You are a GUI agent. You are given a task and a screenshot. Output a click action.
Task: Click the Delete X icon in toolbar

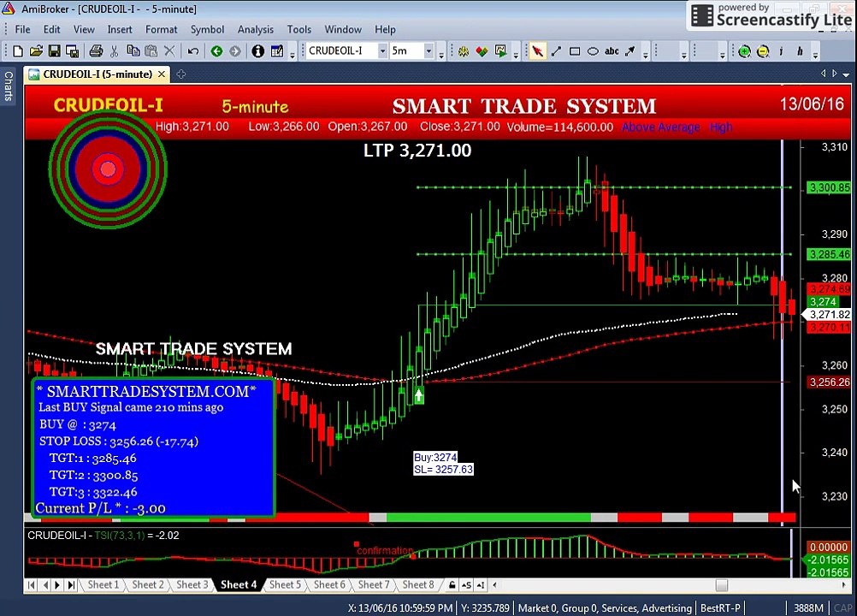pos(169,51)
